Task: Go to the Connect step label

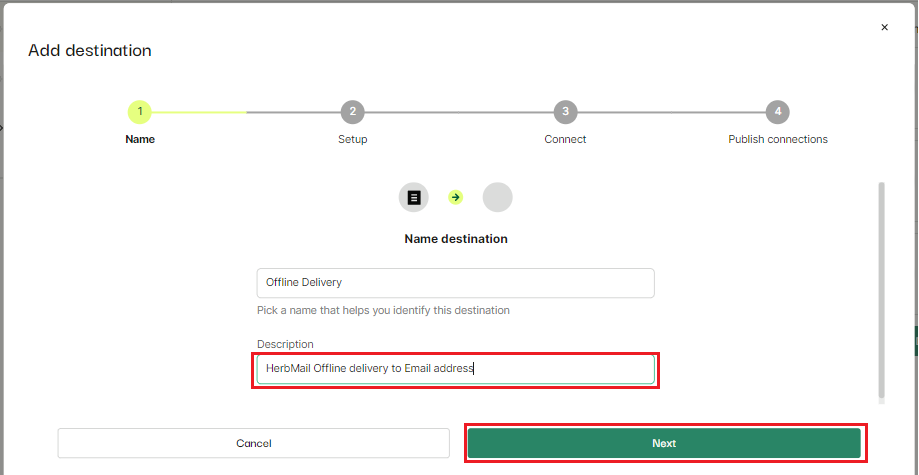Action: [x=566, y=140]
